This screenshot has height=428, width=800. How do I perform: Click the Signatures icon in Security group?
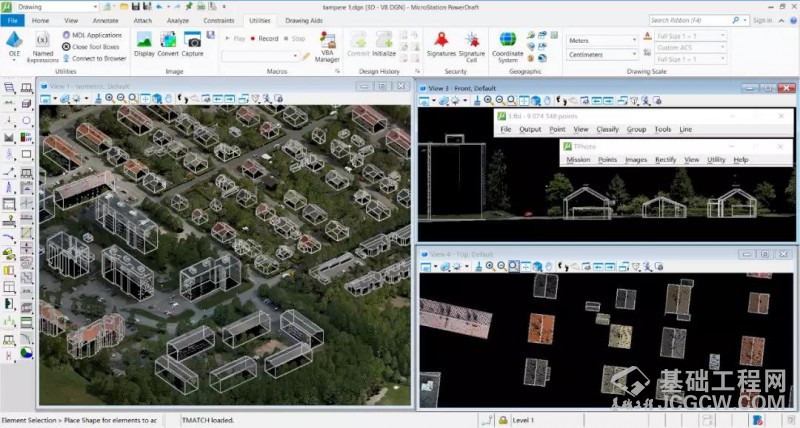click(441, 40)
